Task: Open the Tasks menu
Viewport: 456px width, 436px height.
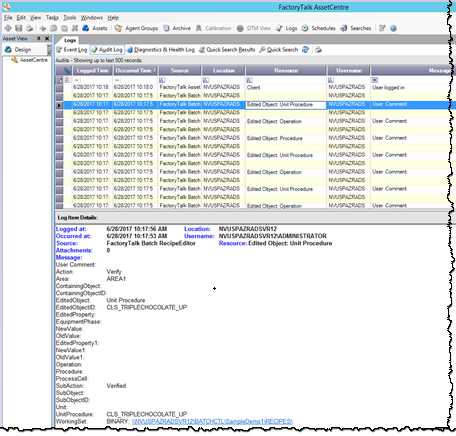Action: coord(52,18)
